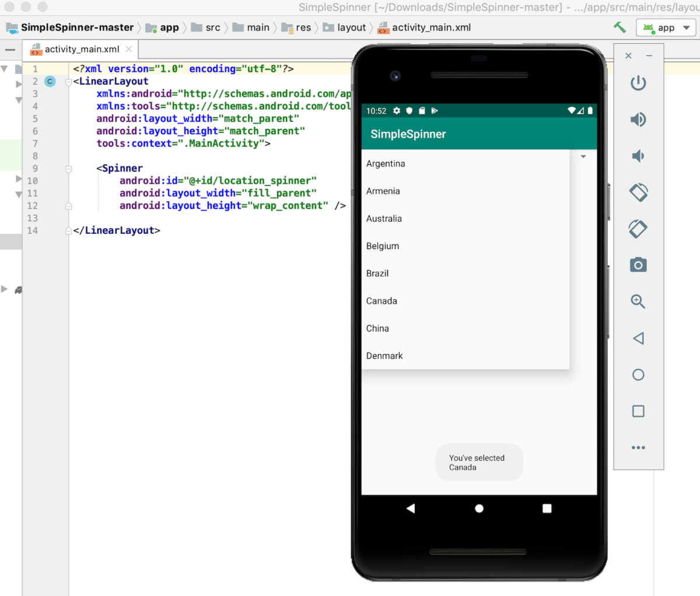The width and height of the screenshot is (700, 596).
Task: Collapse the LinearLayout code fold marker
Action: 69,82
